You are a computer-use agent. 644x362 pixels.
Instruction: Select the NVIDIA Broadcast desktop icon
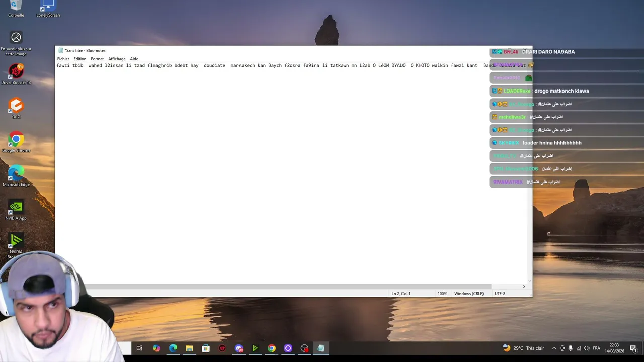(16, 246)
